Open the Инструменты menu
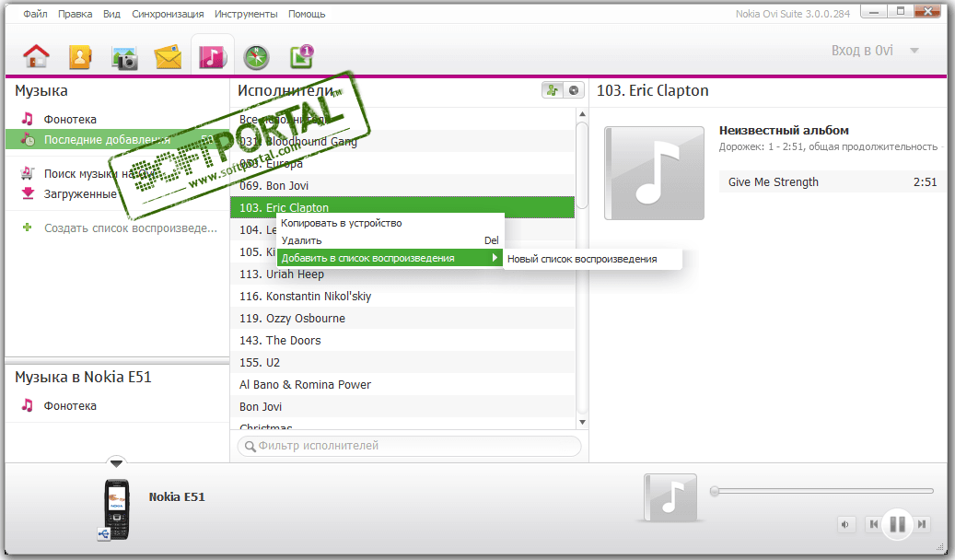 point(246,14)
